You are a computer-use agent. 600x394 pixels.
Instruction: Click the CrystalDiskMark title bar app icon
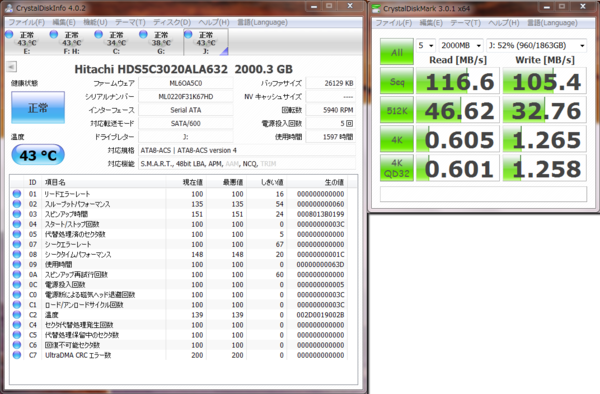click(377, 8)
